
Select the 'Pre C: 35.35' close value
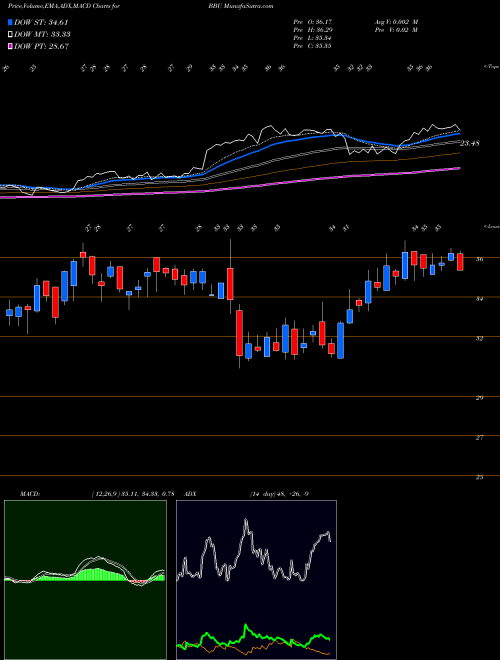click(x=312, y=46)
